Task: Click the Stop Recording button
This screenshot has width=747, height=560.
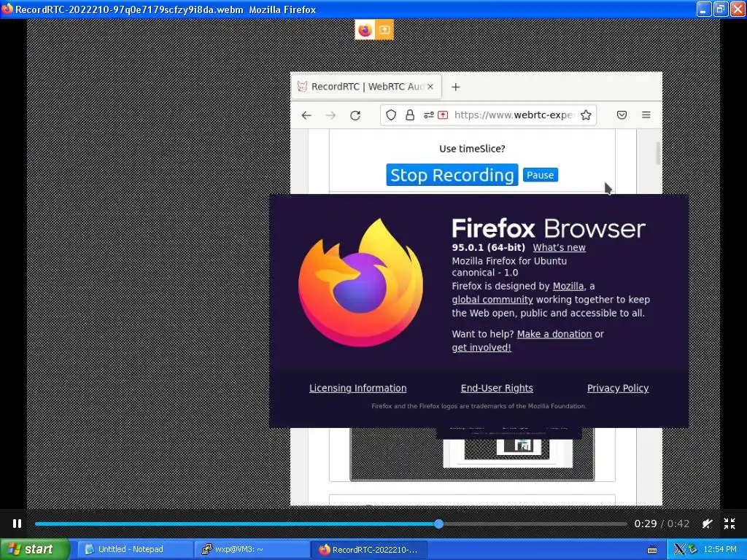Action: click(x=452, y=175)
